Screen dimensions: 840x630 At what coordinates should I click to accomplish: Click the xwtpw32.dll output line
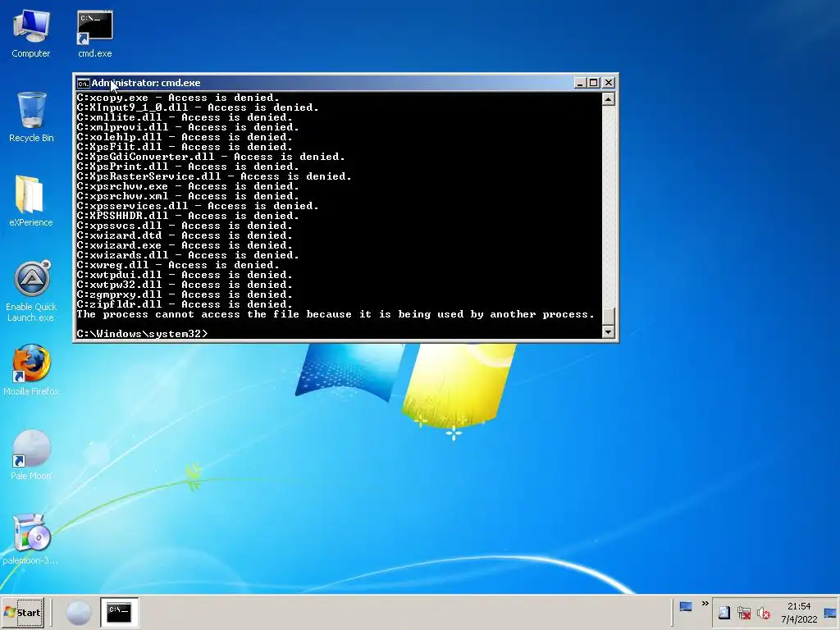coord(185,285)
